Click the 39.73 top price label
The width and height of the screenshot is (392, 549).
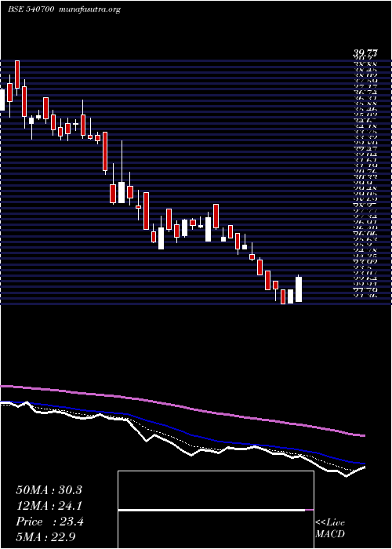click(365, 53)
